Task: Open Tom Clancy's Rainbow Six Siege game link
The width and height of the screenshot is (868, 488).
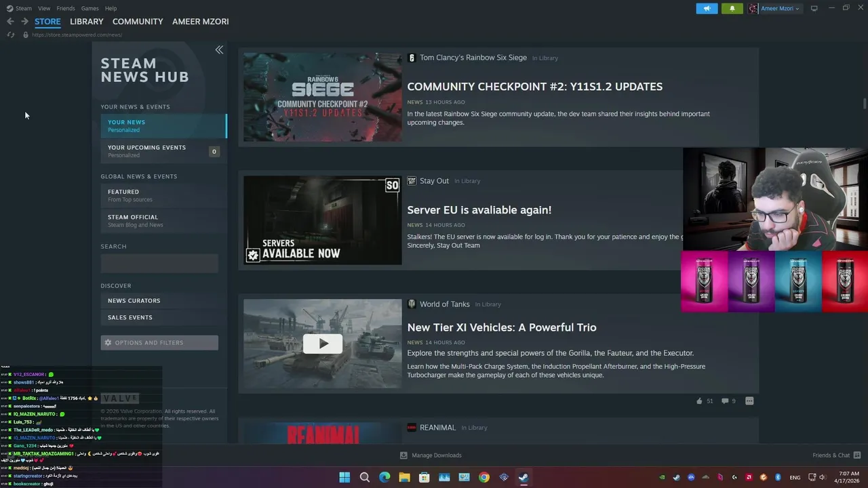Action: [x=473, y=58]
